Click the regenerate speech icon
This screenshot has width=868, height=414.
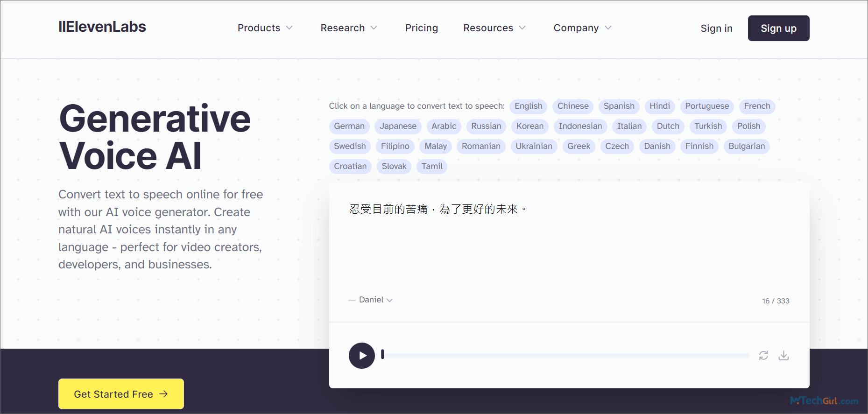tap(763, 356)
